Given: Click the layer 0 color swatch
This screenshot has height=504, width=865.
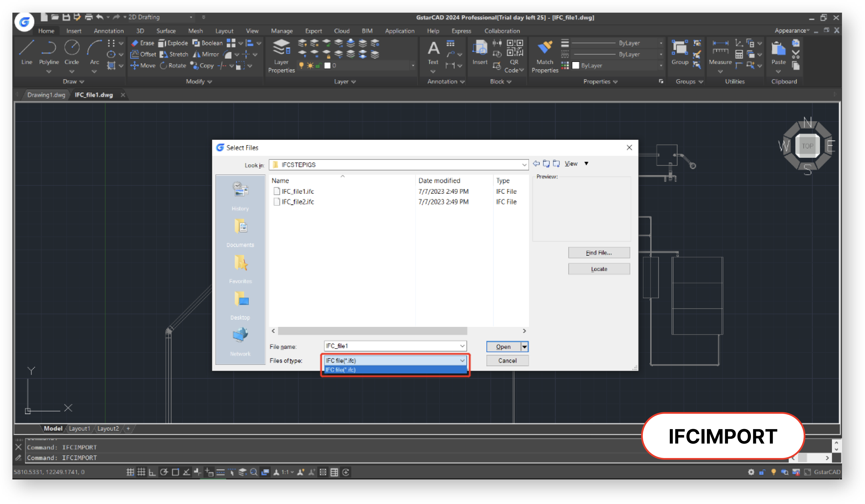Looking at the screenshot, I should (327, 66).
